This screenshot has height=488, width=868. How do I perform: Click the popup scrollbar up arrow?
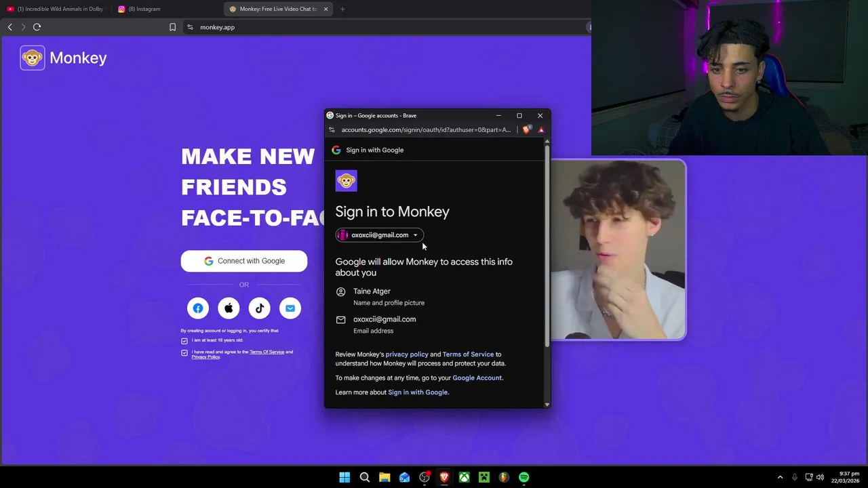(547, 141)
